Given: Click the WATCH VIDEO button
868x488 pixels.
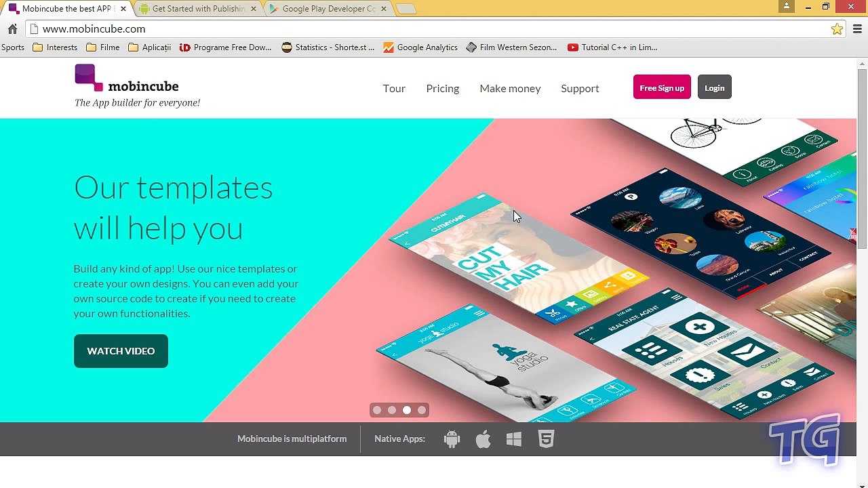Looking at the screenshot, I should click(x=121, y=351).
